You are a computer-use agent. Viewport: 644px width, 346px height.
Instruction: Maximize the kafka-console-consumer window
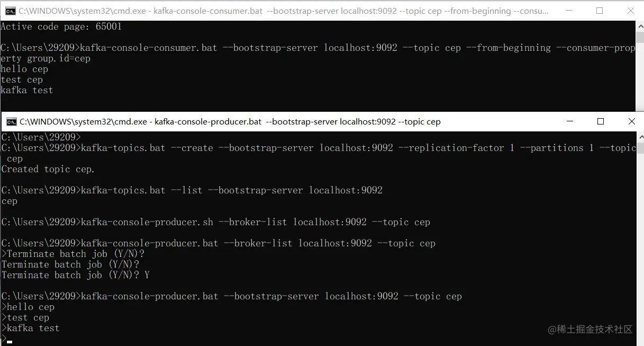pyautogui.click(x=600, y=11)
